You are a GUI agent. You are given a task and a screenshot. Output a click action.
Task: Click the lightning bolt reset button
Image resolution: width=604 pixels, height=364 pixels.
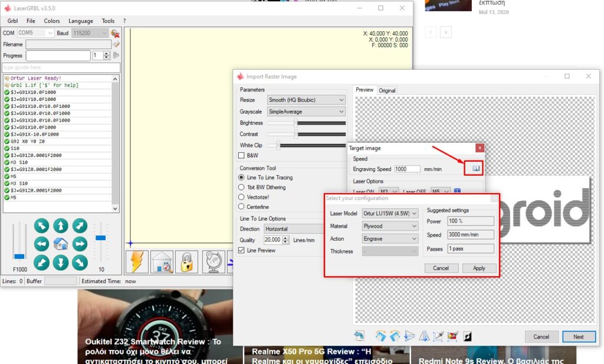click(x=136, y=262)
